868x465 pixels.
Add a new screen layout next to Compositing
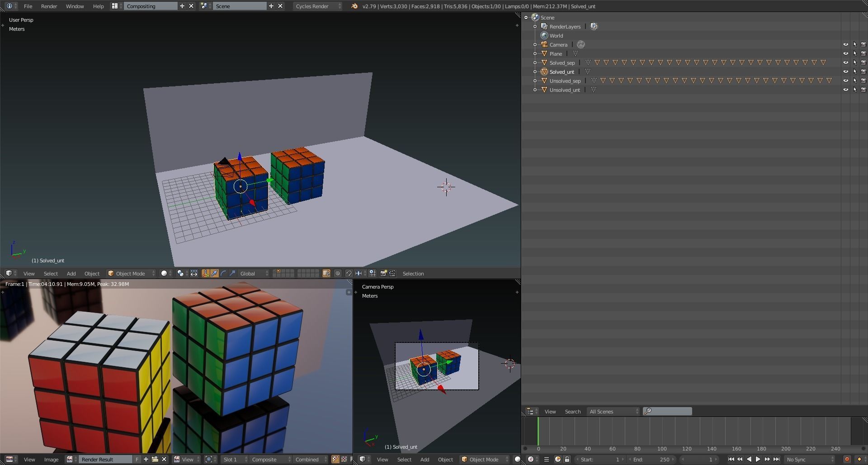[x=182, y=6]
